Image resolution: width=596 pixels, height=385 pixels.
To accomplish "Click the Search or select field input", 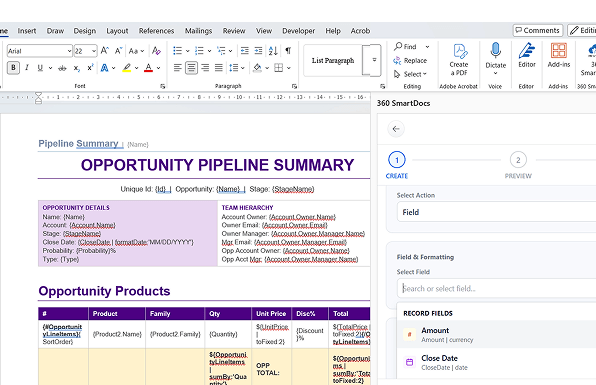I will (496, 288).
